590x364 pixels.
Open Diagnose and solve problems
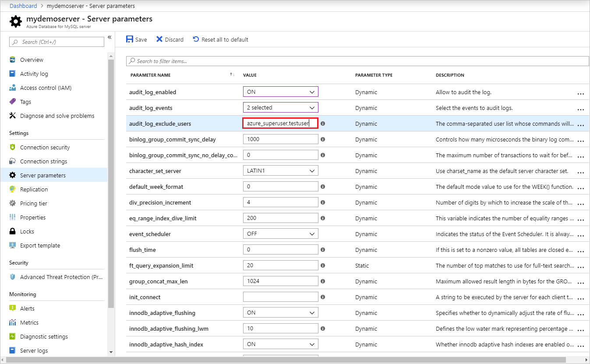(x=57, y=116)
